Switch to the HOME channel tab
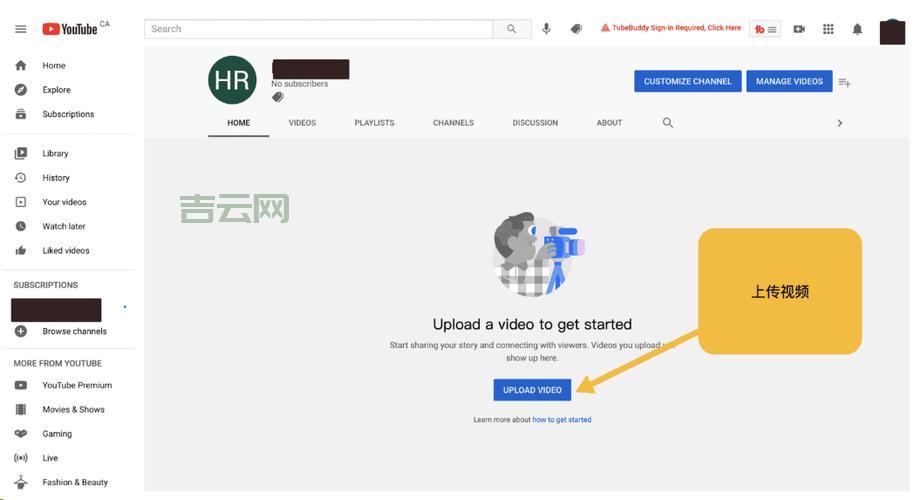Screen dimensions: 914x500 (238, 123)
